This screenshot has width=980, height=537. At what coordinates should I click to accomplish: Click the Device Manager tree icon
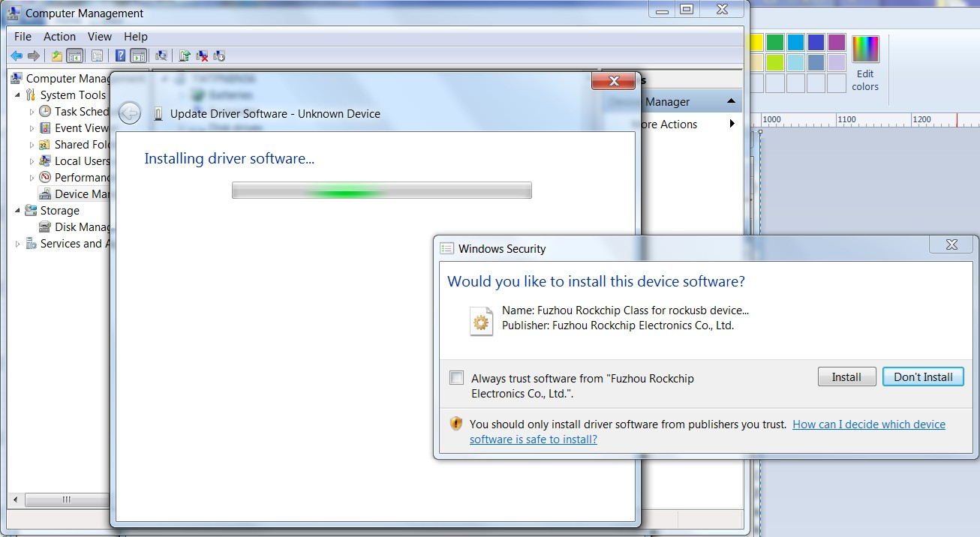pos(45,193)
